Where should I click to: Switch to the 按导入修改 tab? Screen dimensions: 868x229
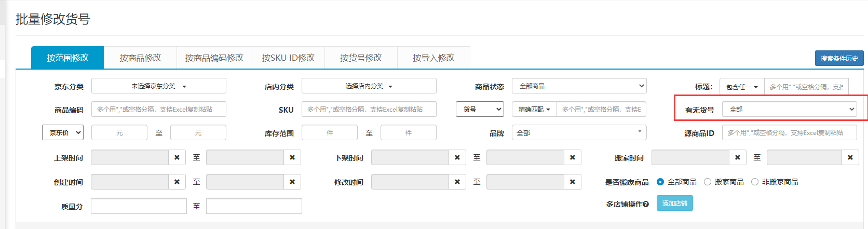(x=433, y=58)
